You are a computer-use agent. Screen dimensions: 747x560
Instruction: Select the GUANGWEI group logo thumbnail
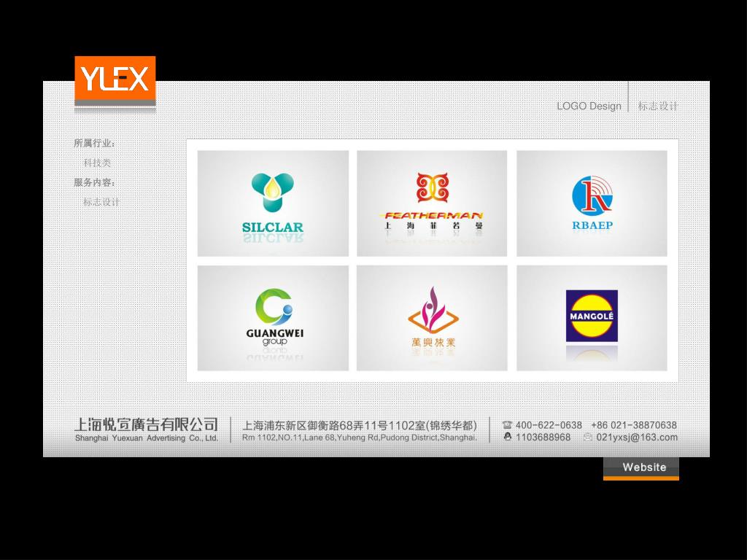[273, 318]
